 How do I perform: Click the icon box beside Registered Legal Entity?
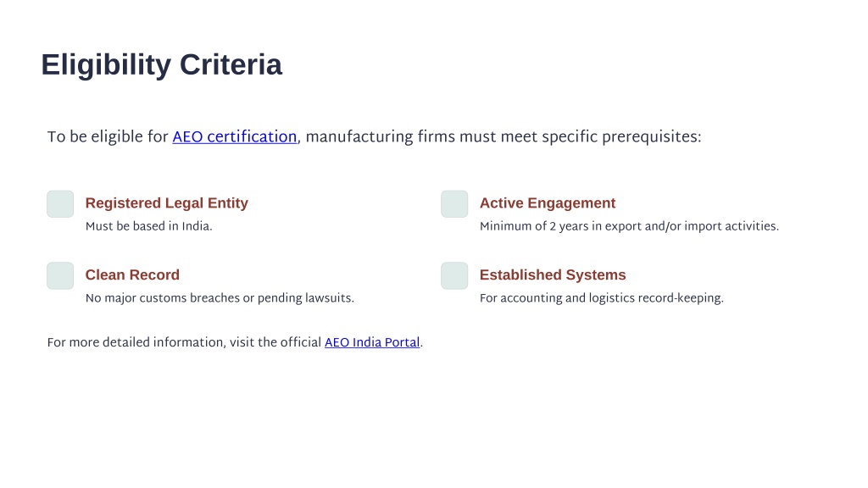point(60,204)
